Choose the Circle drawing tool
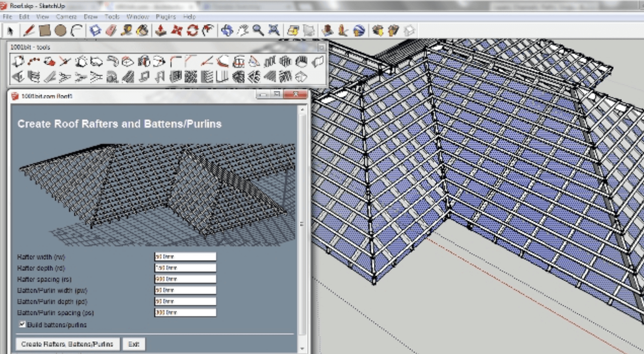644x354 pixels. pyautogui.click(x=60, y=30)
